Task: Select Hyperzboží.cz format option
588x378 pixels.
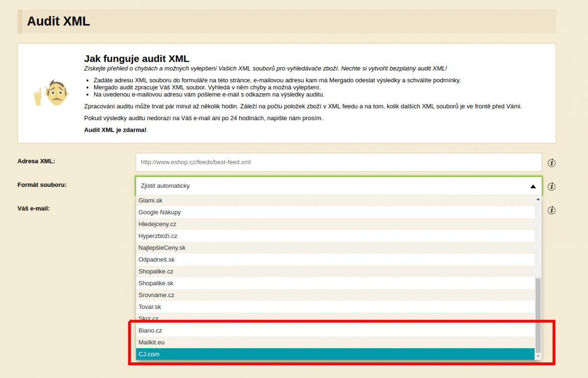Action: click(335, 236)
